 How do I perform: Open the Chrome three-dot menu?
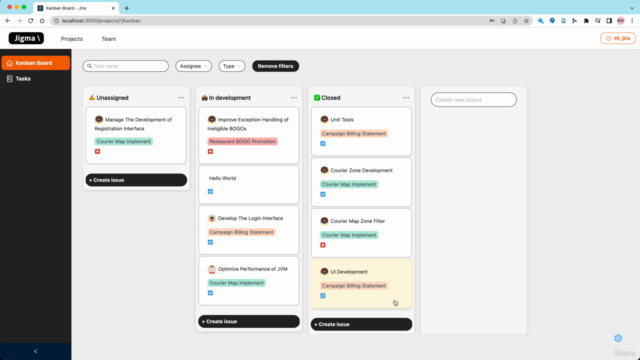pos(632,20)
